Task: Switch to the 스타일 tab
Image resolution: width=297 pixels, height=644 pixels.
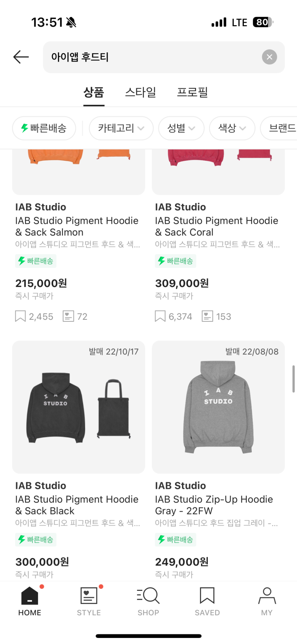Action: pyautogui.click(x=140, y=92)
